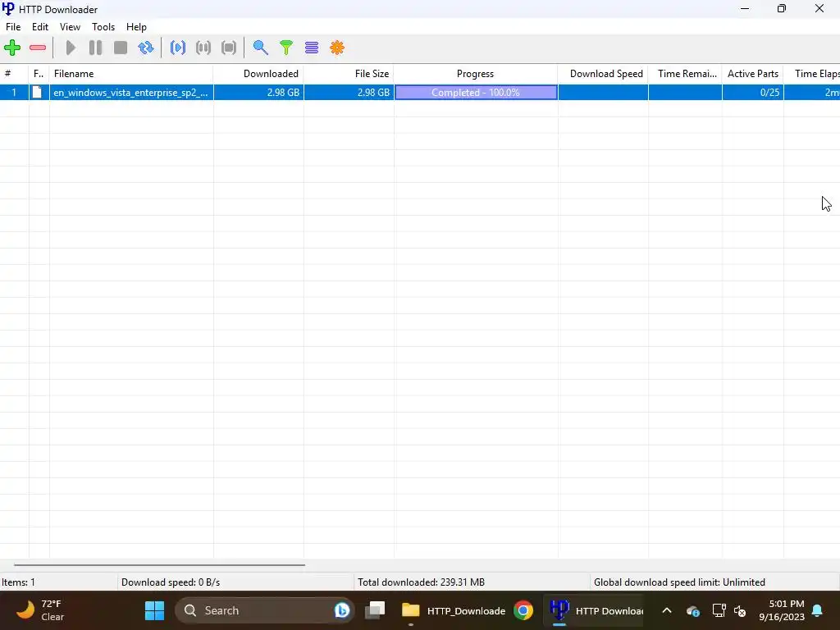Open the 5:01 PM clock and date
The width and height of the screenshot is (840, 630).
[782, 610]
